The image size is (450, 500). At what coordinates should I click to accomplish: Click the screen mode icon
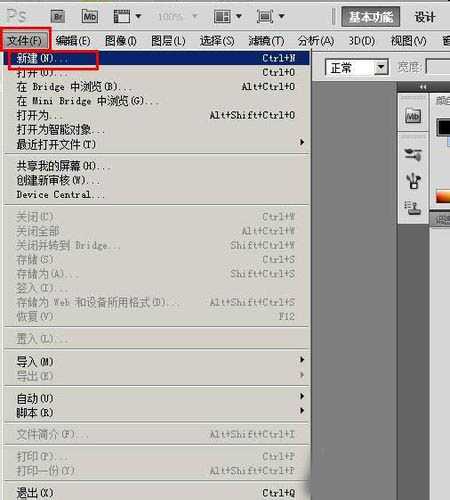[x=265, y=16]
